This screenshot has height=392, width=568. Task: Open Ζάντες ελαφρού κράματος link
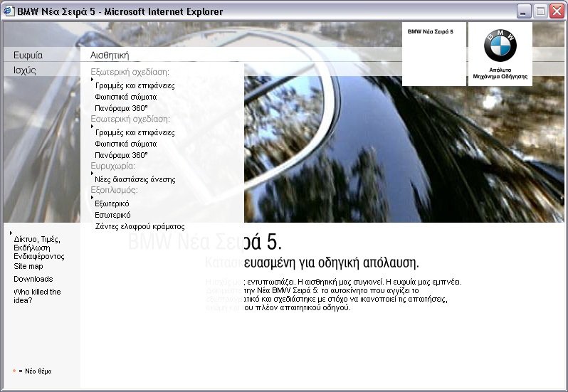[x=140, y=226]
